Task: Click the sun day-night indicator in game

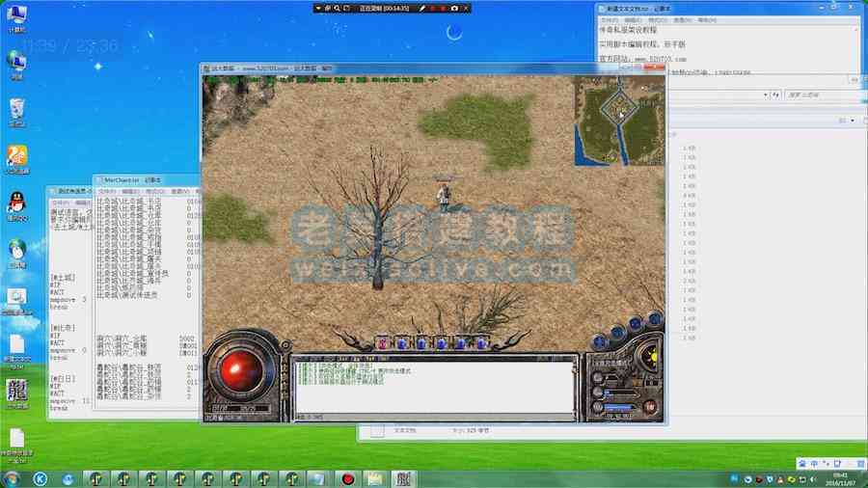Action: pos(652,358)
